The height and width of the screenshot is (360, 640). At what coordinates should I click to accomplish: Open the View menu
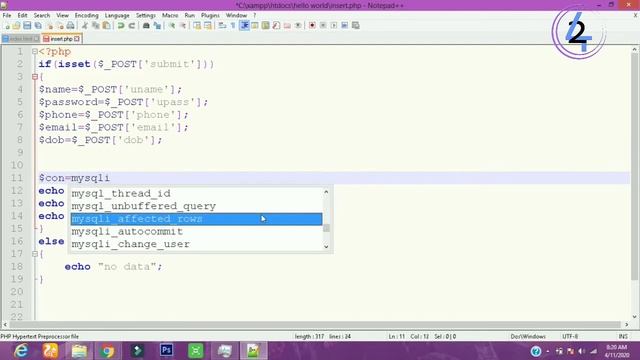coord(62,16)
